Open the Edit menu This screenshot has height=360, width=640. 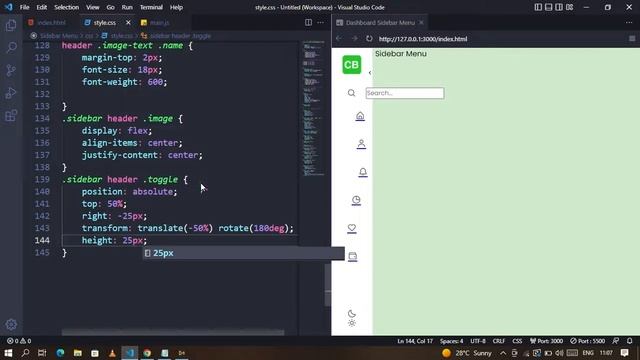pyautogui.click(x=41, y=7)
